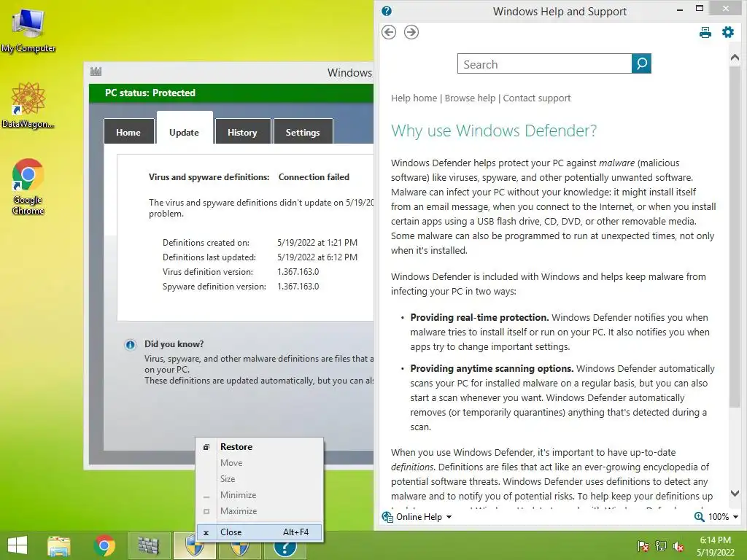Click the highlighted shield taskbar button

tap(194, 546)
